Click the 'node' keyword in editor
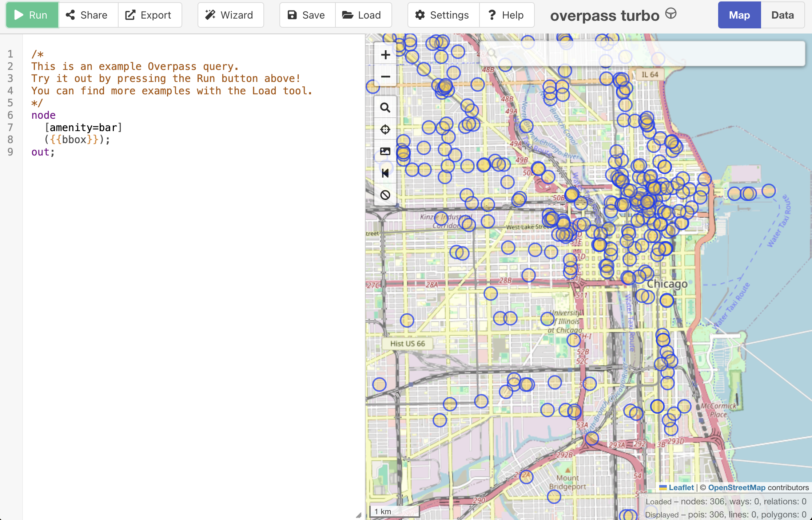This screenshot has width=812, height=520. point(43,115)
